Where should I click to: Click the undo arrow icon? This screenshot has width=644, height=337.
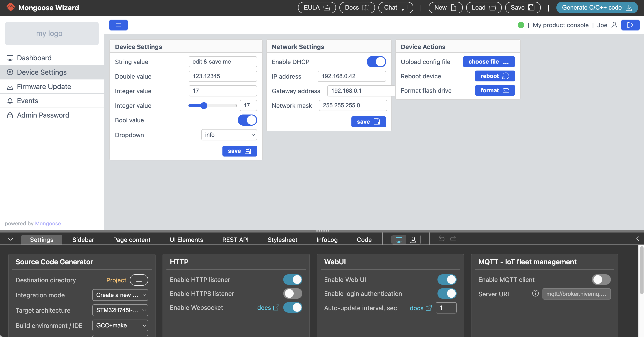click(442, 239)
